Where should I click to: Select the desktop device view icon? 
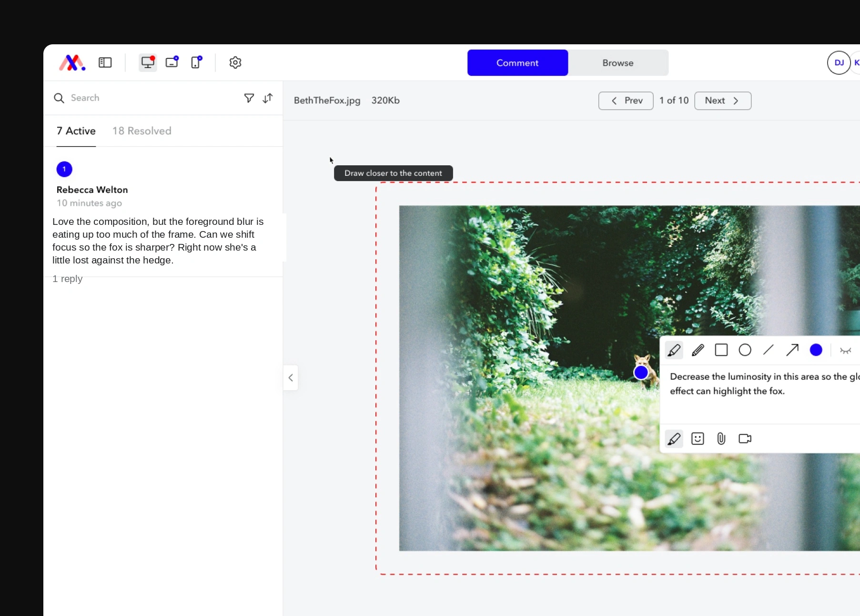pos(148,62)
